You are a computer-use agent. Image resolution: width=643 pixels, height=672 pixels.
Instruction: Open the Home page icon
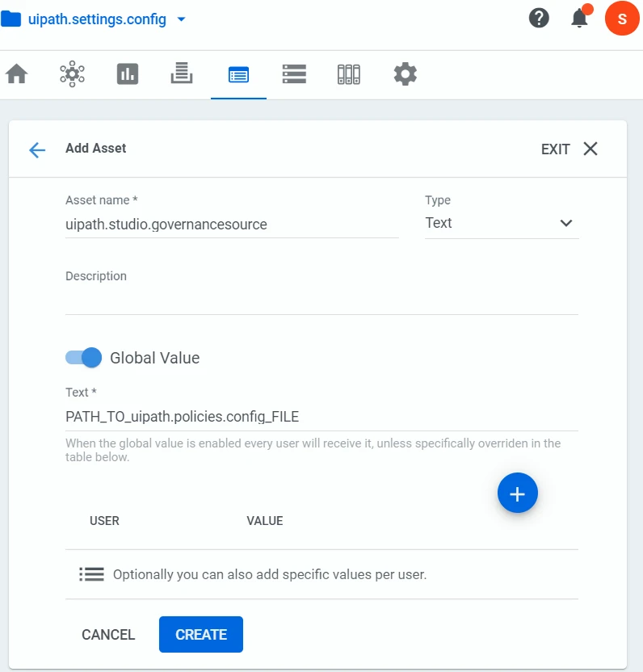pos(17,73)
